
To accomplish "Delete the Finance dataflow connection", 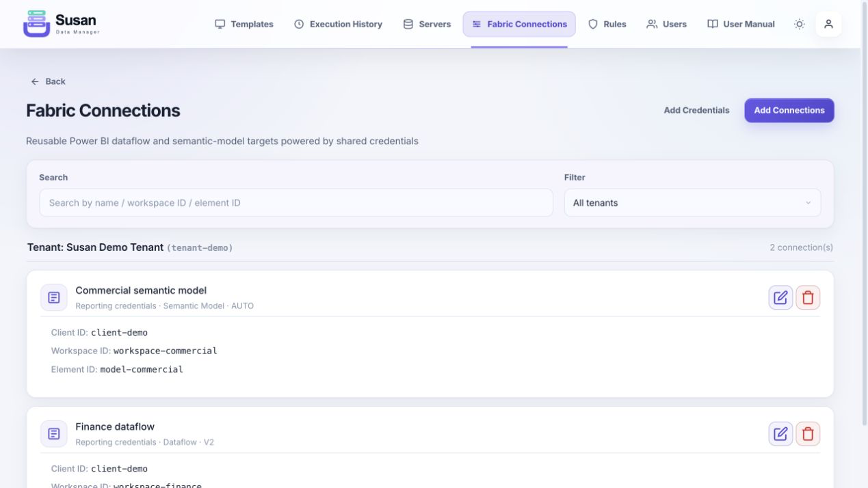I will [808, 433].
